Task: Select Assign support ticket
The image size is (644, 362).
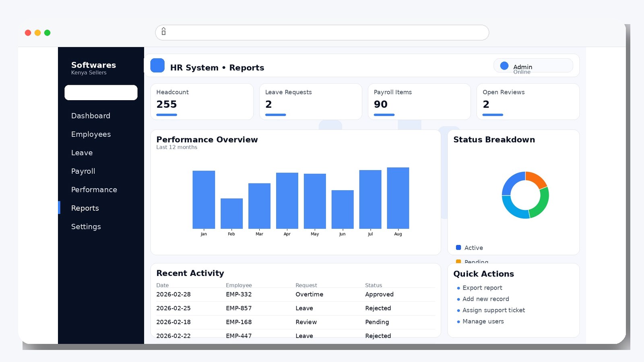Action: 493,310
